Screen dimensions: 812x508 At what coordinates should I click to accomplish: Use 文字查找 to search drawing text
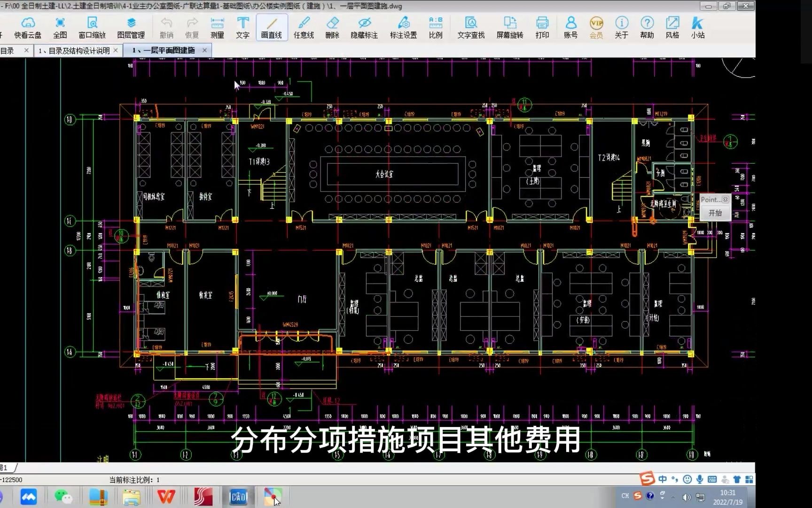pos(470,27)
